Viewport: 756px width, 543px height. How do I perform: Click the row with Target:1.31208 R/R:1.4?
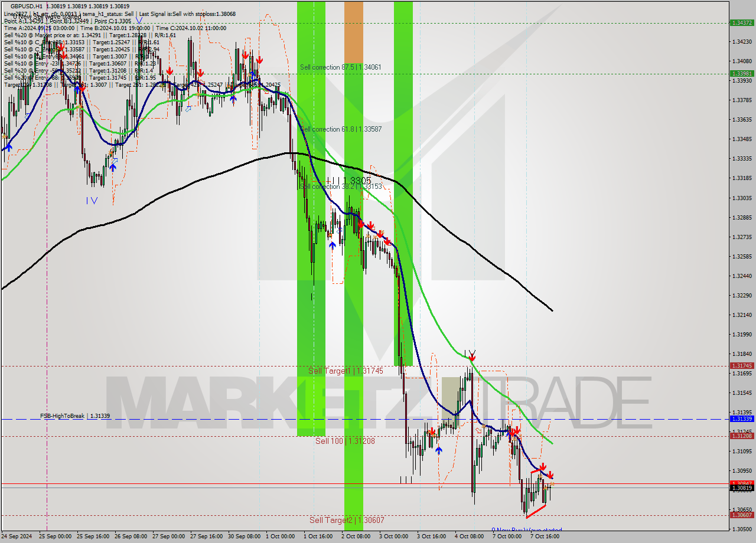(x=80, y=70)
